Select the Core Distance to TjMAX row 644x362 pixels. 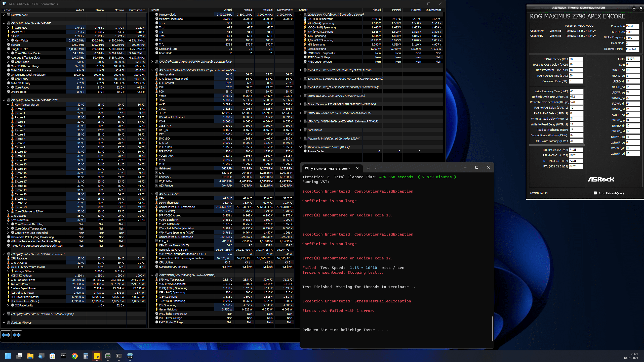coord(73,211)
